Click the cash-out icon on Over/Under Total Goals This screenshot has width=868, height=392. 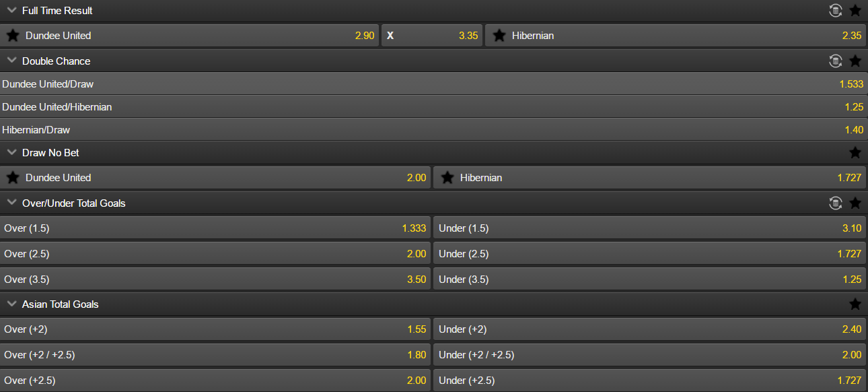(x=836, y=203)
